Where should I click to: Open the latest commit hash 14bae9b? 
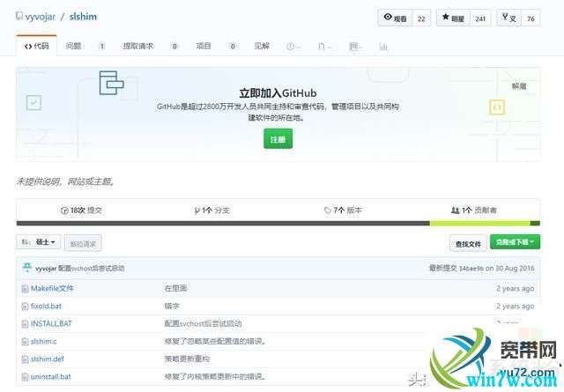click(x=471, y=269)
